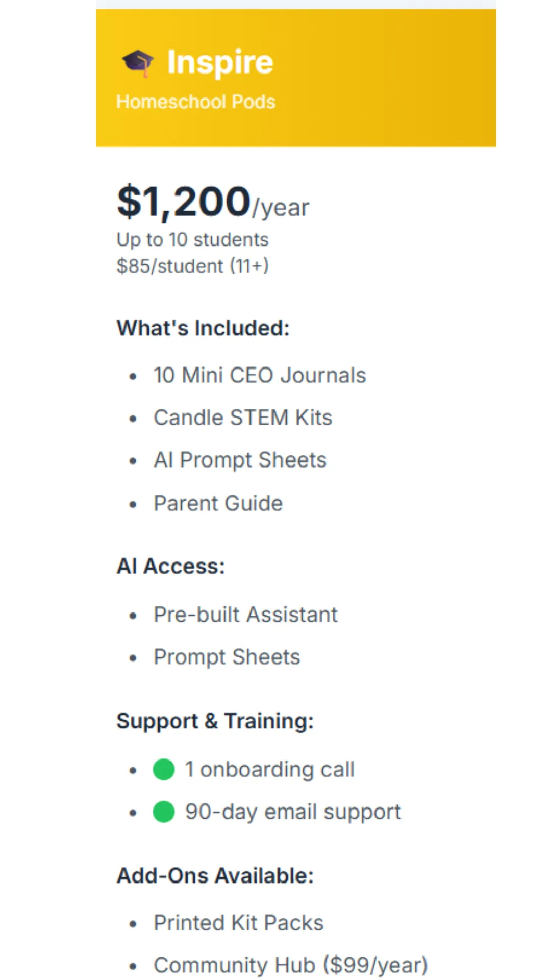
Task: Click Support & Training heading
Action: [215, 721]
